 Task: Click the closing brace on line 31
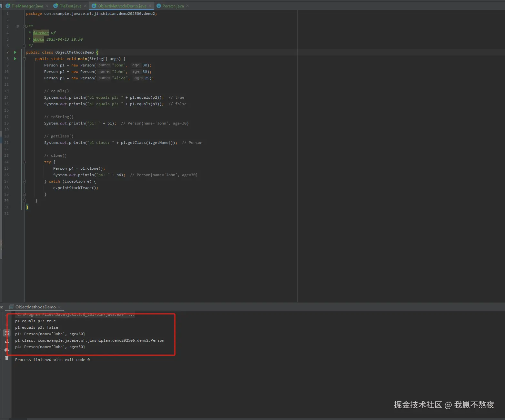(x=27, y=207)
